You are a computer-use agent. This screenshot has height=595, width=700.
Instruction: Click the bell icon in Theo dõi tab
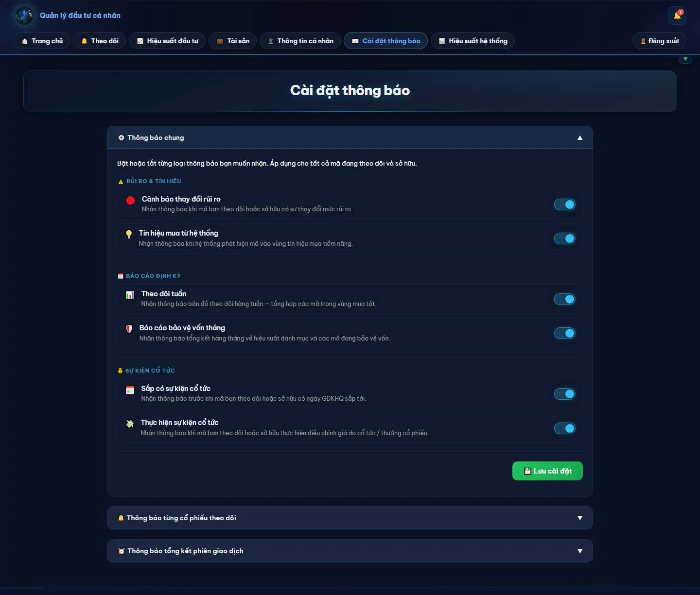[x=84, y=41]
